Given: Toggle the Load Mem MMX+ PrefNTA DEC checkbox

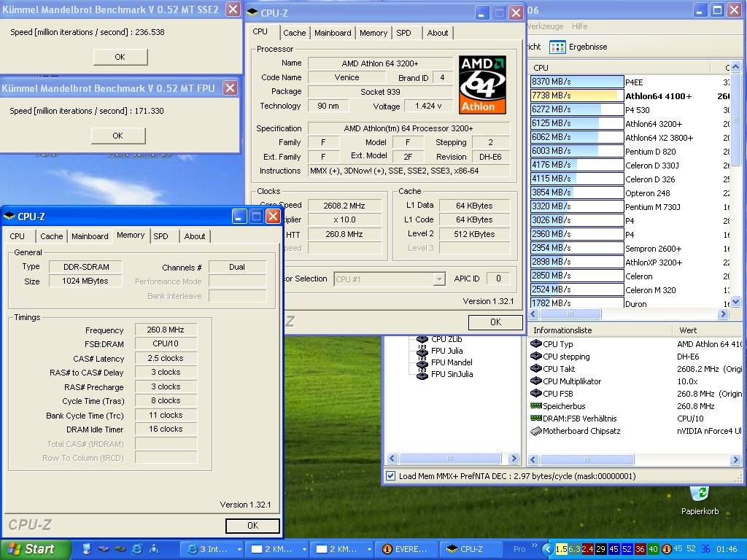Looking at the screenshot, I should pyautogui.click(x=391, y=475).
